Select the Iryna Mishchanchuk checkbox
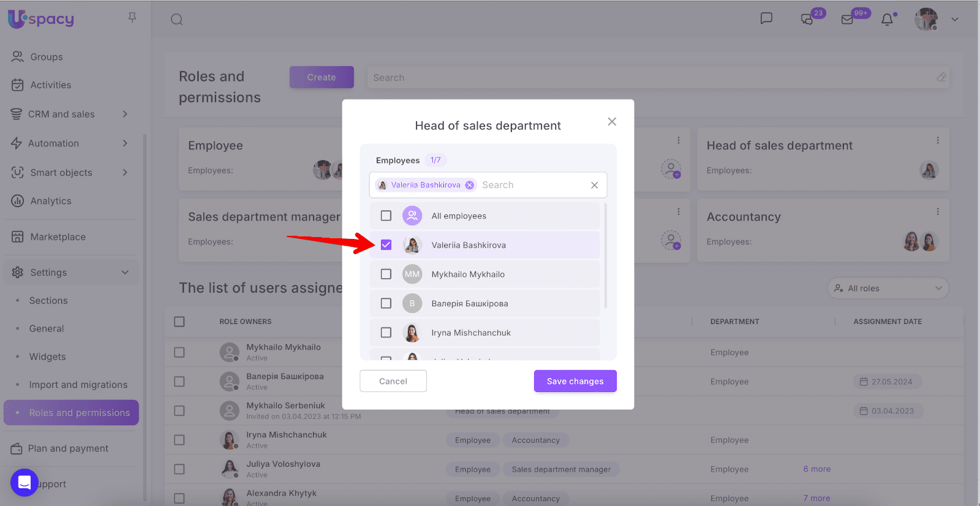The height and width of the screenshot is (506, 980). (386, 333)
